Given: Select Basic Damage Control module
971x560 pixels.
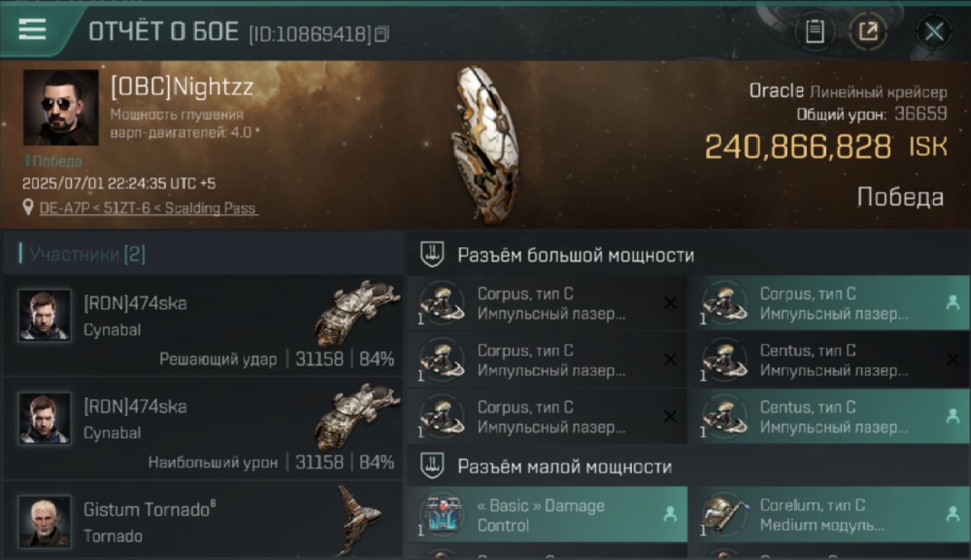Looking at the screenshot, I should pyautogui.click(x=547, y=514).
